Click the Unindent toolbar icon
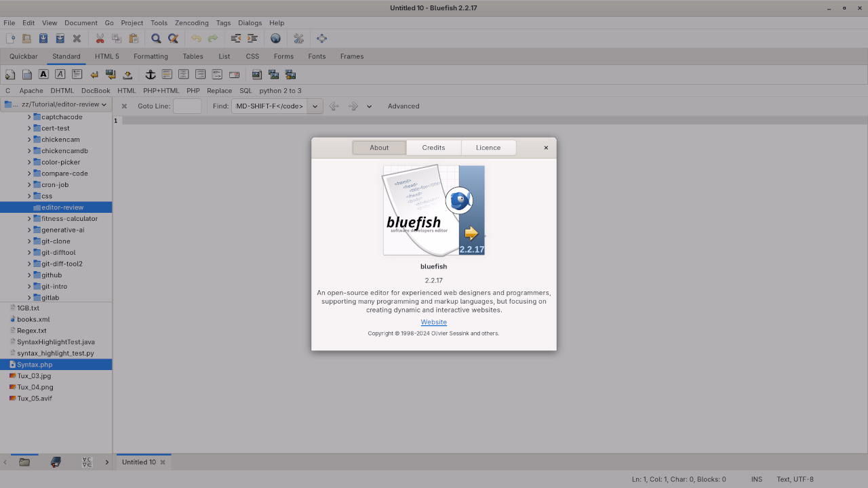Viewport: 868px width, 488px height. [236, 39]
